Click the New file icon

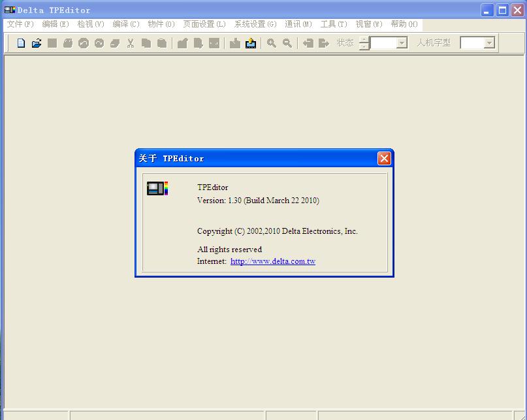pos(21,43)
